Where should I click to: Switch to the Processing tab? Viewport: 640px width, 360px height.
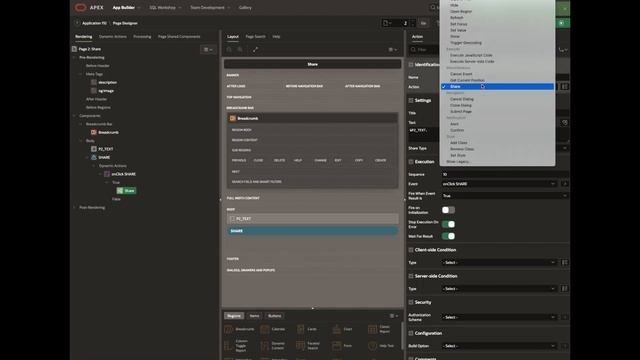[142, 36]
